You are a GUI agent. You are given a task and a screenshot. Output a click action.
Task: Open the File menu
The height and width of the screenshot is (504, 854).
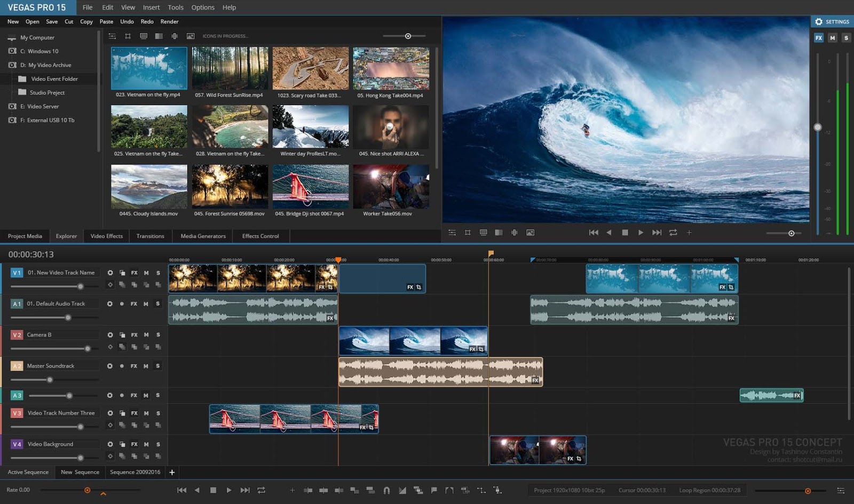tap(88, 7)
